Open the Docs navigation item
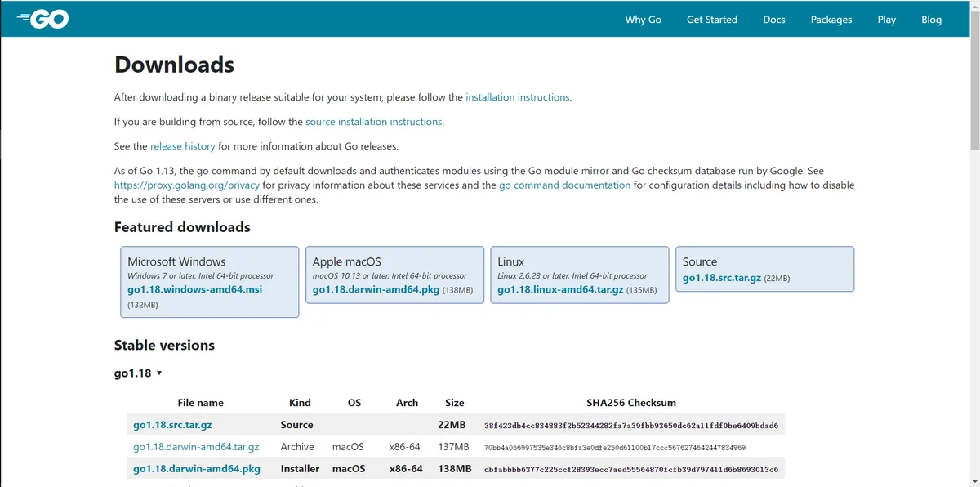This screenshot has width=980, height=487. pyautogui.click(x=774, y=20)
